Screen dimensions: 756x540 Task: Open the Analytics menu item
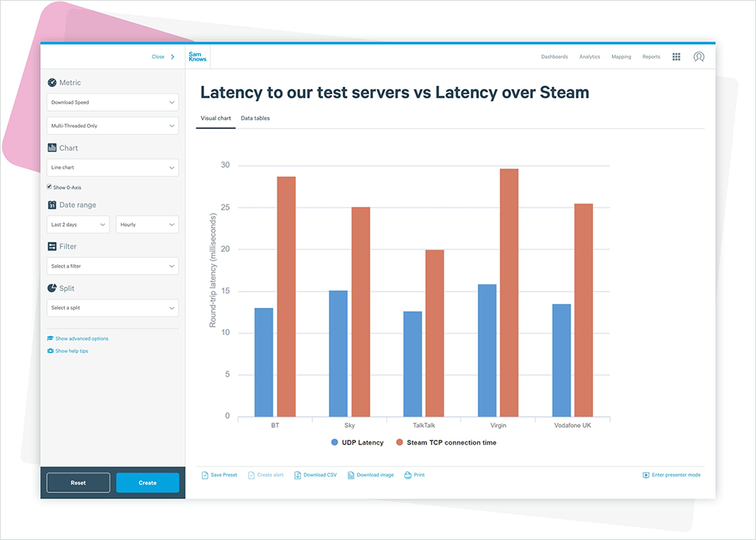[x=589, y=57]
